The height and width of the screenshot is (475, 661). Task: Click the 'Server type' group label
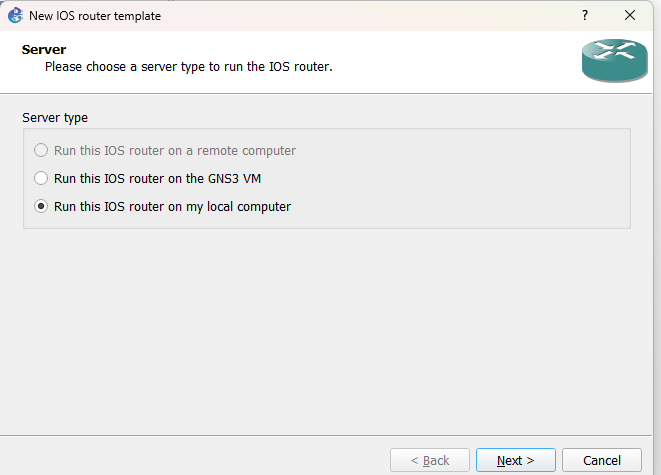[55, 118]
